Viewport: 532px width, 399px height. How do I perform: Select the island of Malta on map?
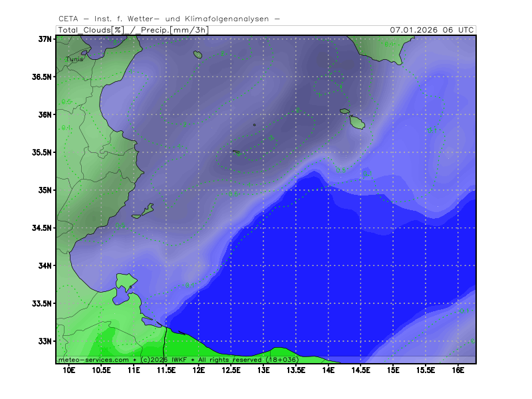pyautogui.click(x=357, y=122)
